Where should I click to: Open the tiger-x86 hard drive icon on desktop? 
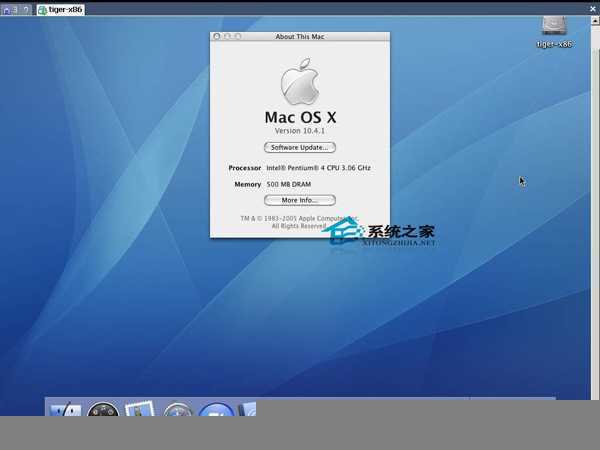point(554,26)
